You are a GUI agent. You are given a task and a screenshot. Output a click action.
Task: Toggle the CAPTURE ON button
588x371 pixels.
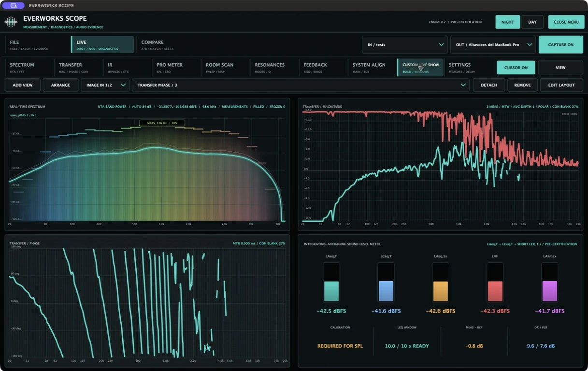click(x=561, y=44)
